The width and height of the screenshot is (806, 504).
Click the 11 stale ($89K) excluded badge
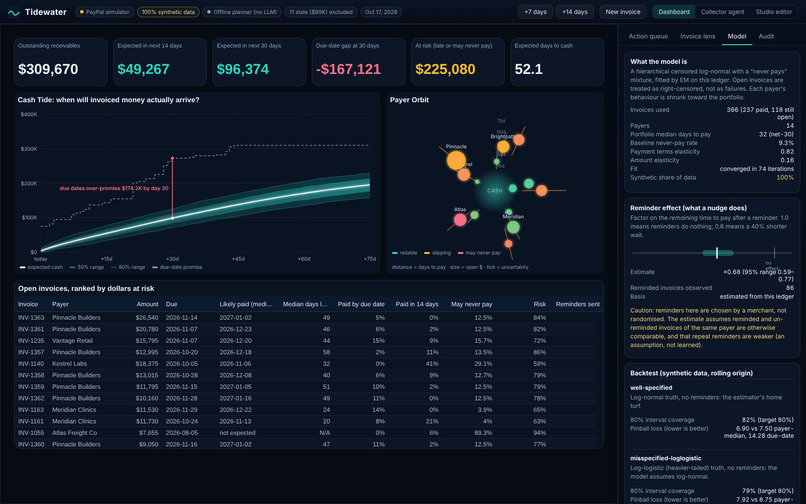tap(321, 12)
